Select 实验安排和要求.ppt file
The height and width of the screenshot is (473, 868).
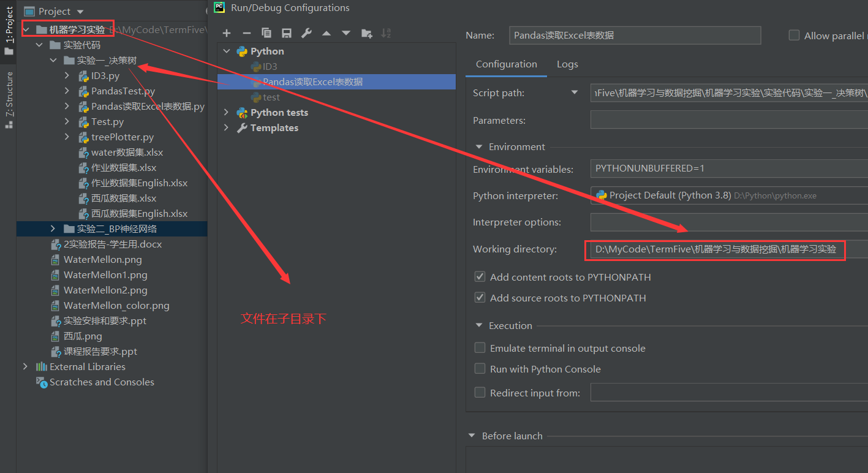(105, 321)
